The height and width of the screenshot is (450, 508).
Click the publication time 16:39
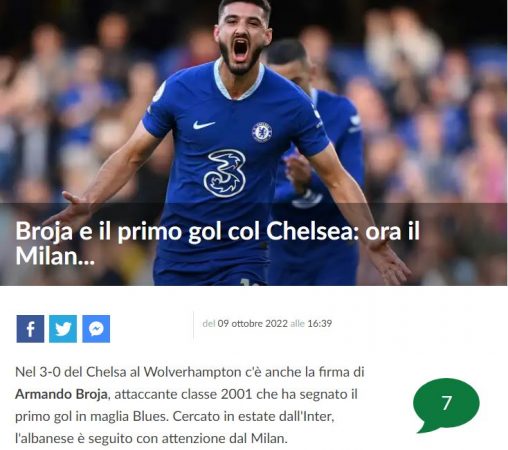(x=320, y=324)
